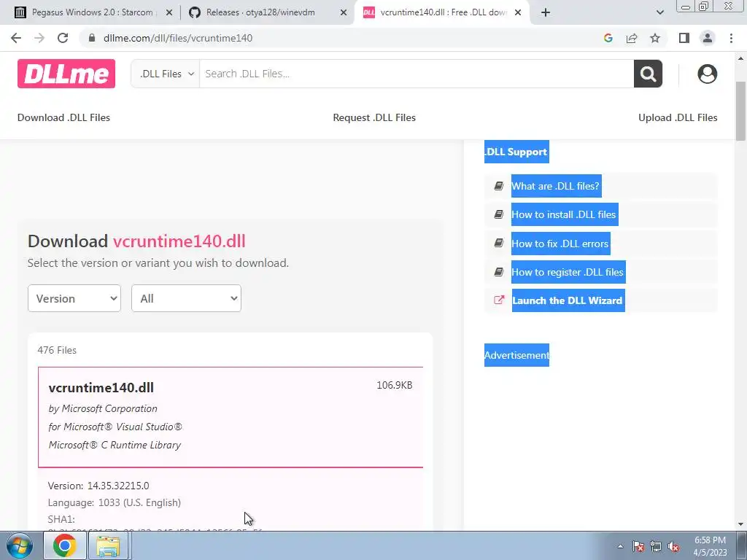Viewport: 747px width, 560px height.
Task: Open How to register .DLL files link
Action: tap(568, 272)
